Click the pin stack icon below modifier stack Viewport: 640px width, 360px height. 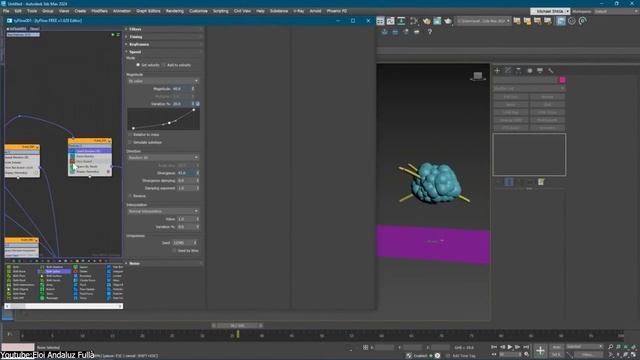pyautogui.click(x=498, y=182)
